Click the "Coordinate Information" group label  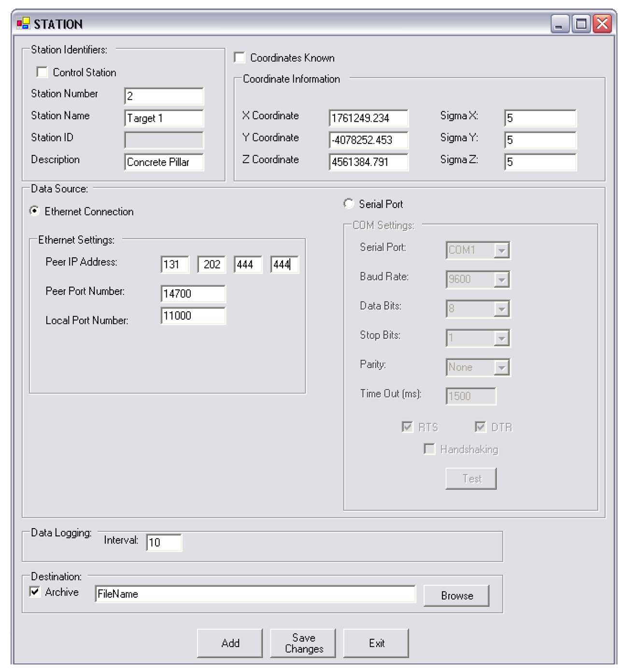291,79
